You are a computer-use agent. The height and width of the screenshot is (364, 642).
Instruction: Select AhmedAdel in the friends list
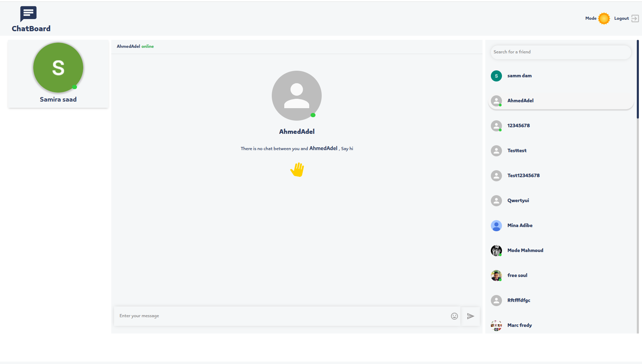tap(520, 101)
